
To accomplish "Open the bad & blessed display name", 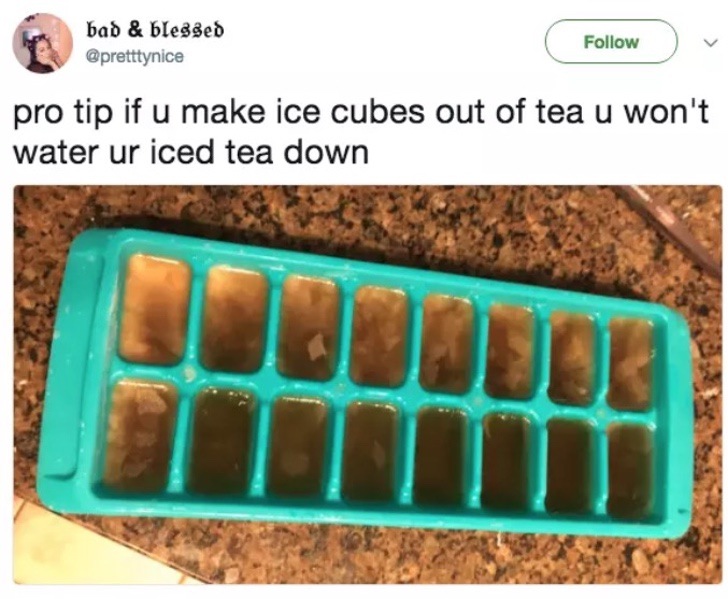I will click(155, 30).
